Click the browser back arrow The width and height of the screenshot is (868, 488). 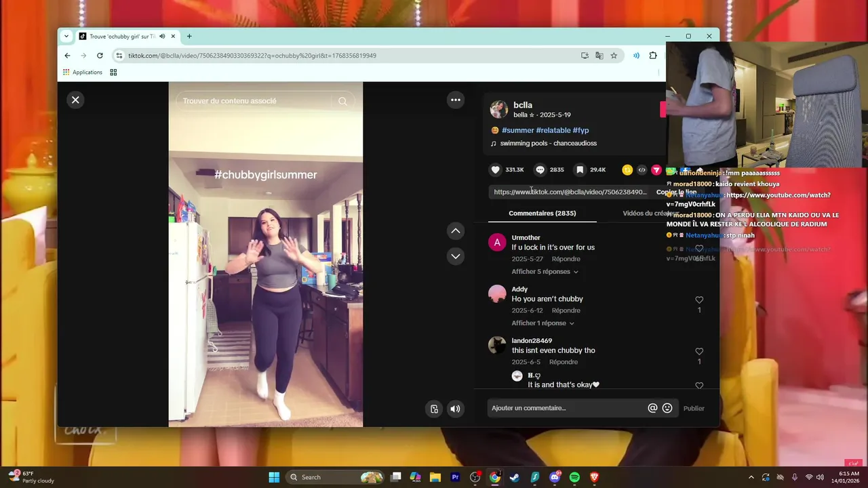[67, 56]
